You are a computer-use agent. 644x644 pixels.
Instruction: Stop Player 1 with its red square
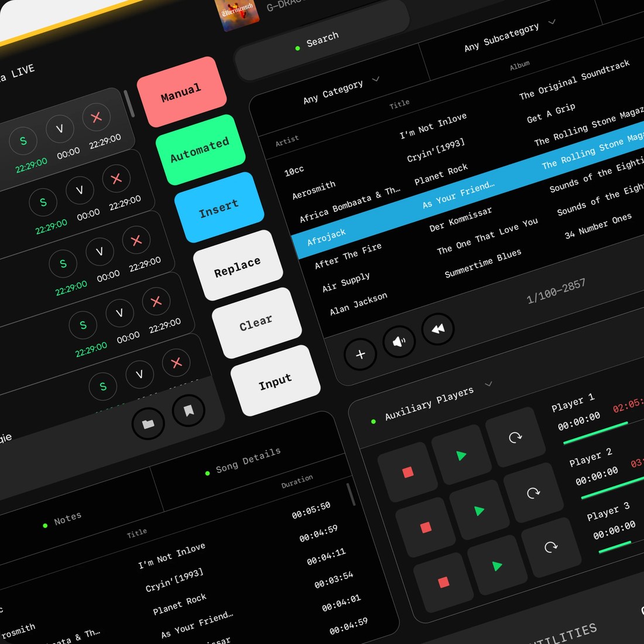point(408,472)
